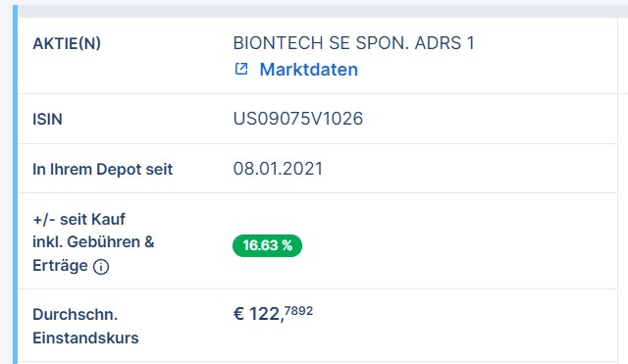Select the ISIN value US09075V1026
Screen dimensions: 628x364
(x=298, y=119)
